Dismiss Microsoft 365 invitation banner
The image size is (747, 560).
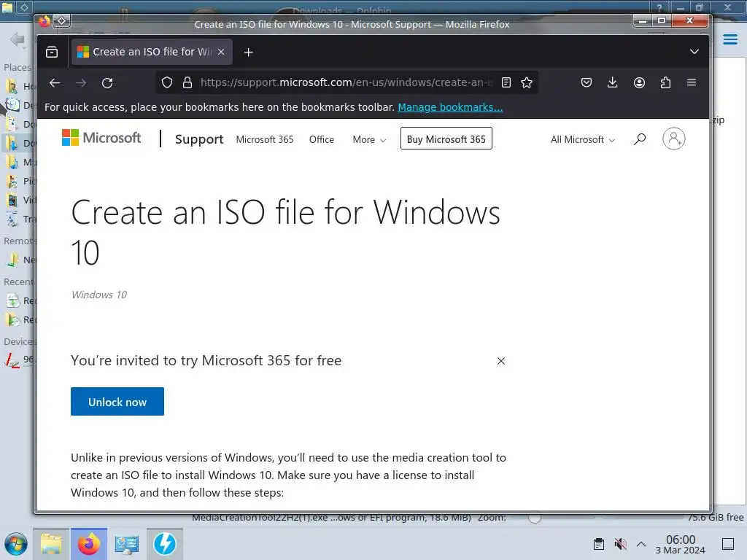tap(501, 361)
